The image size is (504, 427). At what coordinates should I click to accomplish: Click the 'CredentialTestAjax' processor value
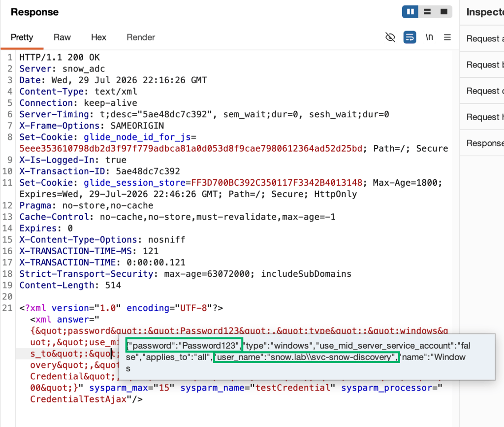[x=78, y=399]
